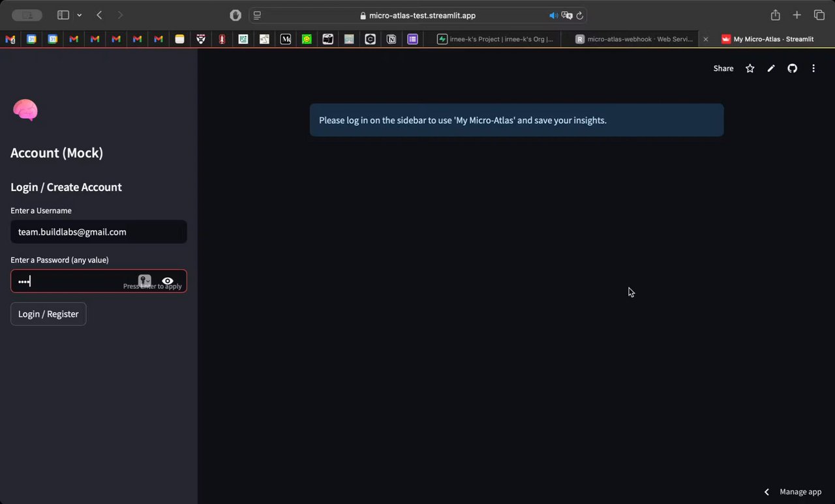The height and width of the screenshot is (504, 835).
Task: Show the tab overview
Action: (819, 15)
